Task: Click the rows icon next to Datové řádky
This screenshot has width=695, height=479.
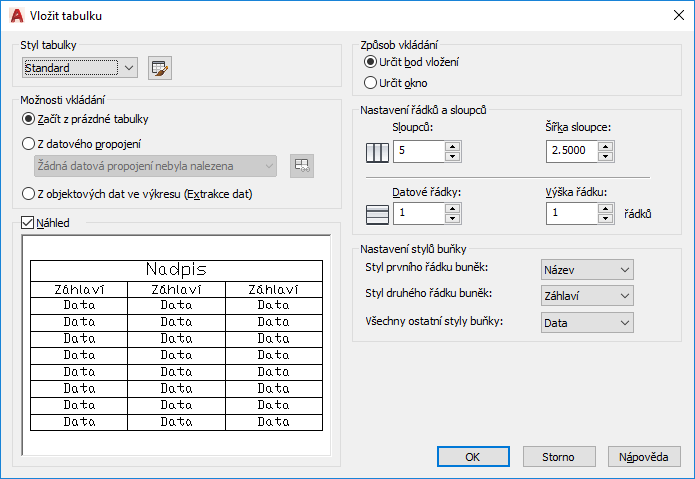Action: tap(377, 214)
